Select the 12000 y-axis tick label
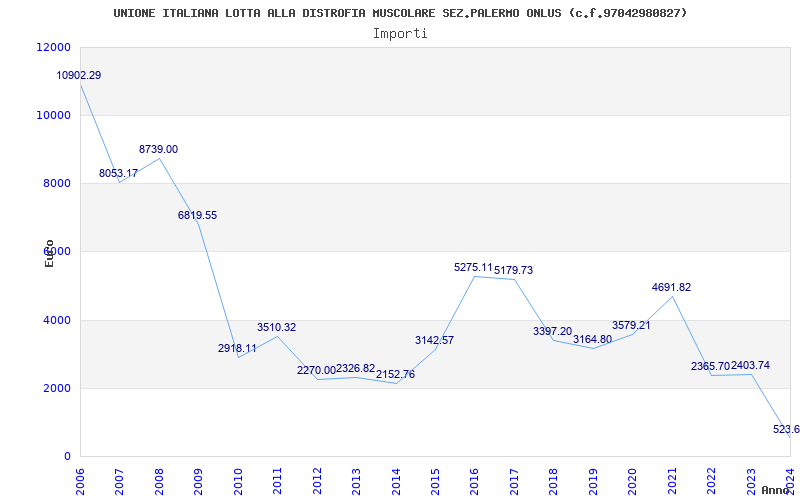 click(53, 47)
